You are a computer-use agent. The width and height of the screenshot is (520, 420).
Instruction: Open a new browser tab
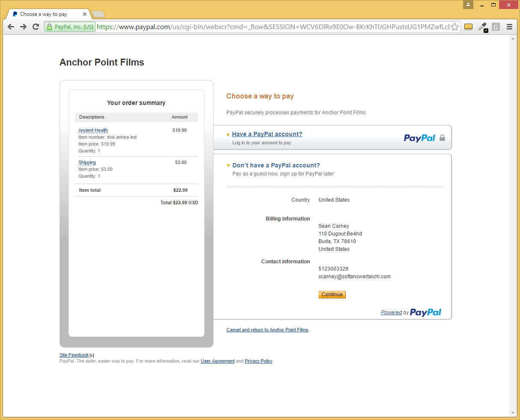pos(98,15)
